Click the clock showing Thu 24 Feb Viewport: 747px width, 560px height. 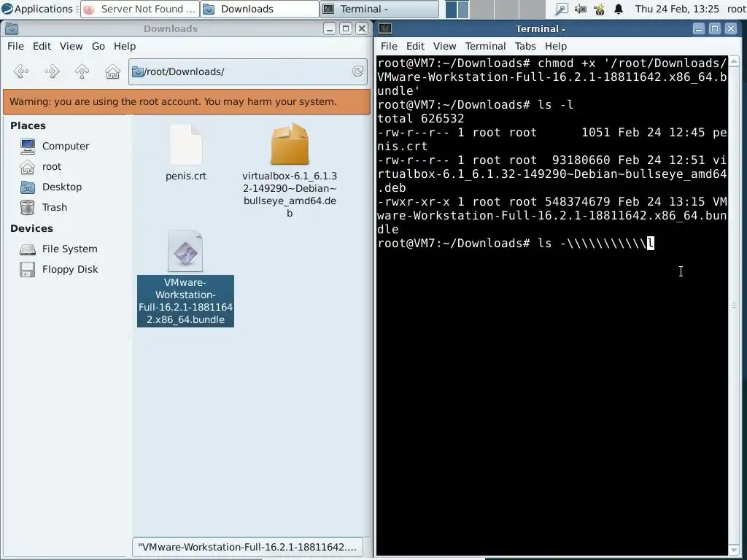pyautogui.click(x=677, y=9)
